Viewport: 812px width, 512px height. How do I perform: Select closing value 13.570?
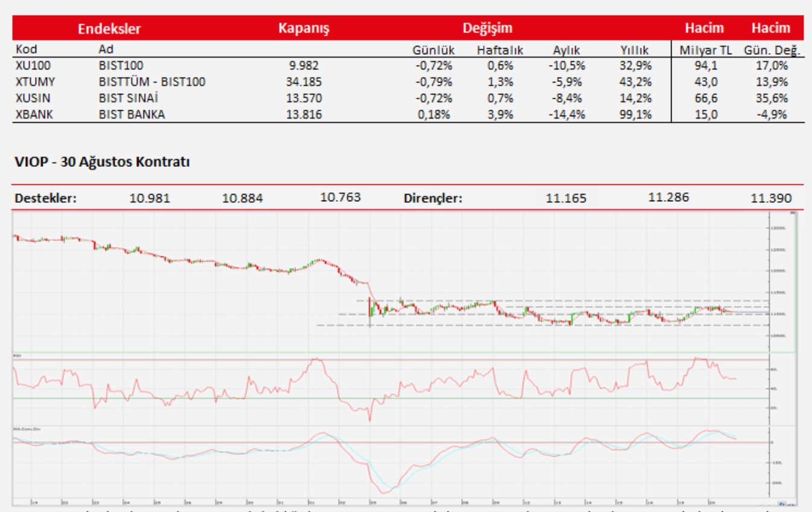(x=304, y=98)
